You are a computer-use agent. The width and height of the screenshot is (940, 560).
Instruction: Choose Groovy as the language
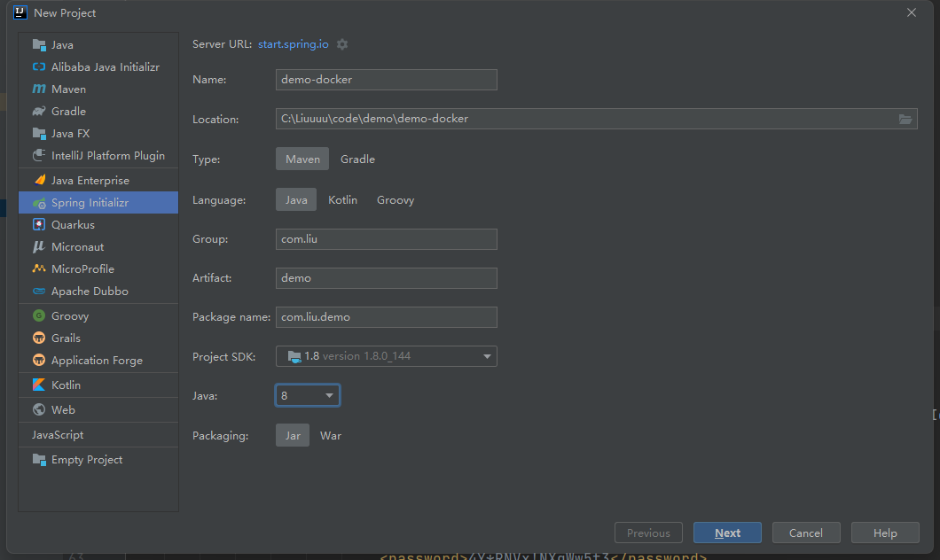395,200
